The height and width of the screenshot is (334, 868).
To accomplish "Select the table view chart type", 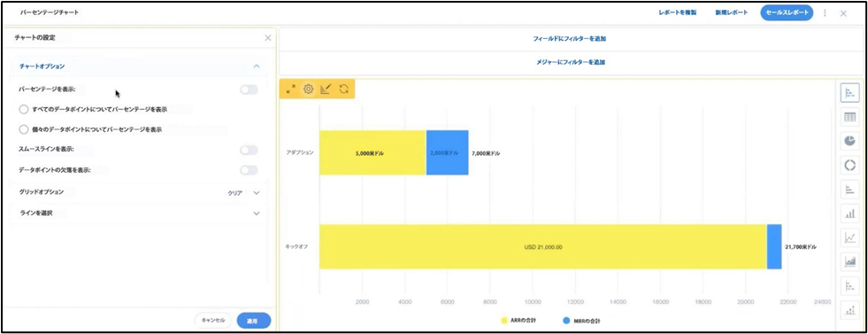I will point(849,117).
